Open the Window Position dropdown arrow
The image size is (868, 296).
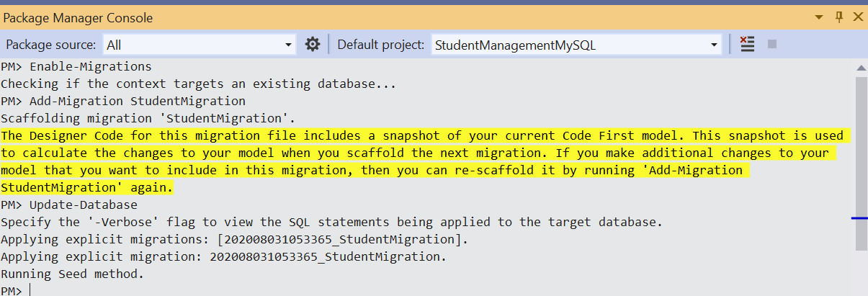pos(819,17)
